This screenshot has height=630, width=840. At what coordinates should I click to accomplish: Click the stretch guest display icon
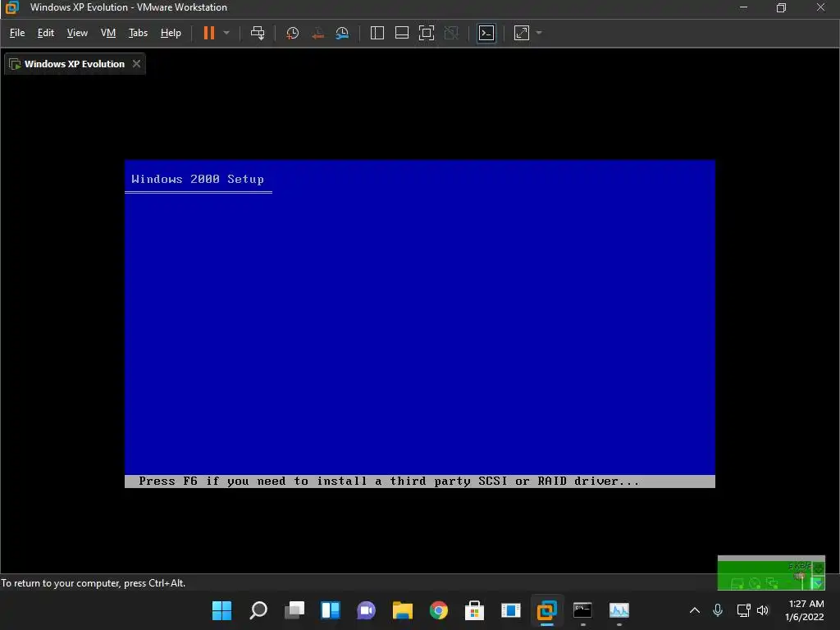tap(522, 33)
